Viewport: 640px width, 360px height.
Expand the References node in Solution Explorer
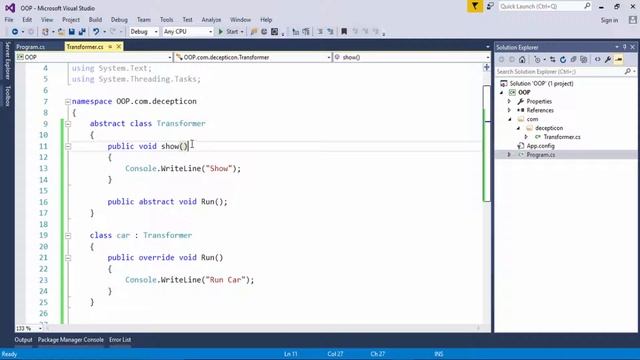(509, 110)
